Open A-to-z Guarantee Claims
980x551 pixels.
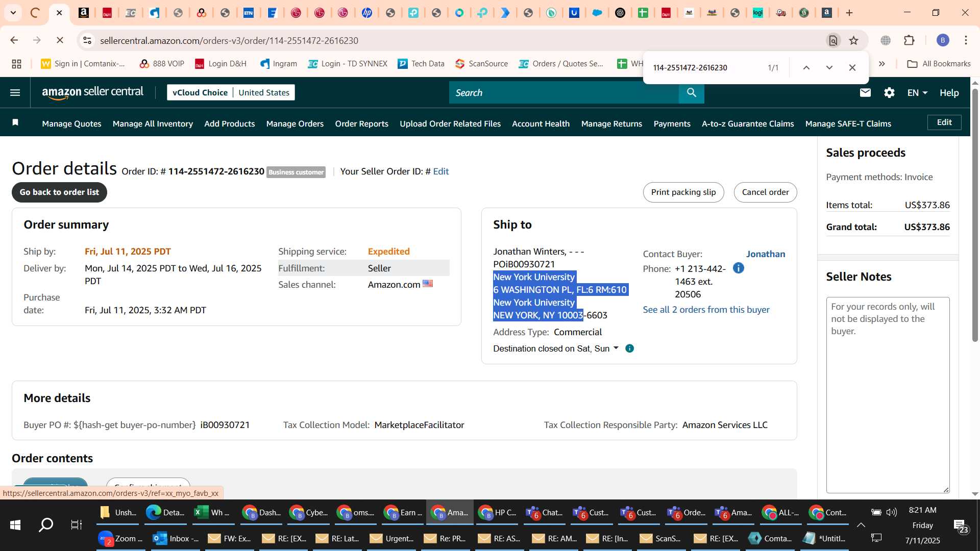pos(748,123)
